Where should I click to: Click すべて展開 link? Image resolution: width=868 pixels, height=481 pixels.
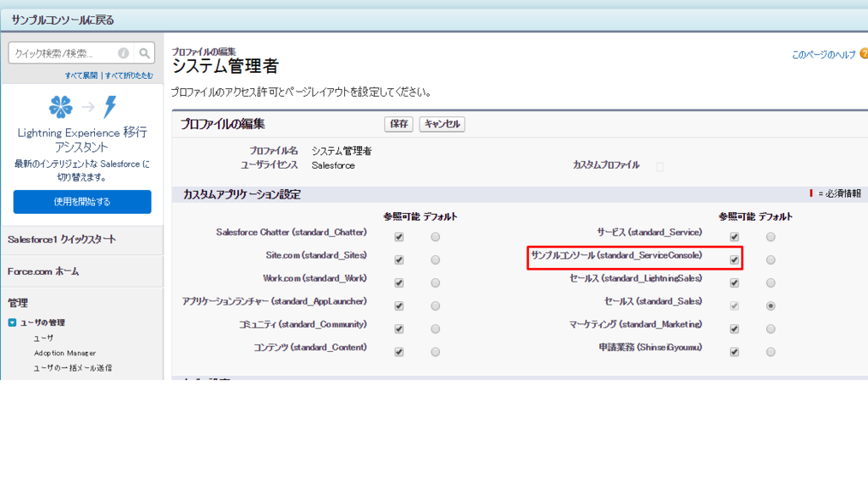81,76
